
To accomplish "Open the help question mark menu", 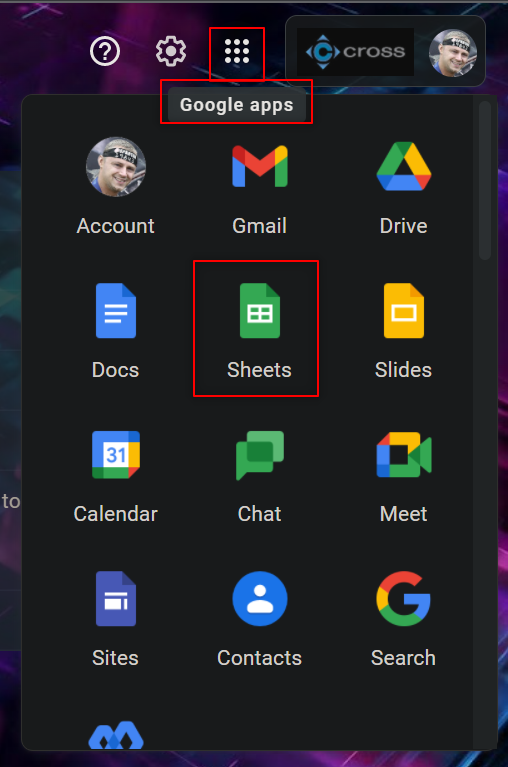I will 105,51.
